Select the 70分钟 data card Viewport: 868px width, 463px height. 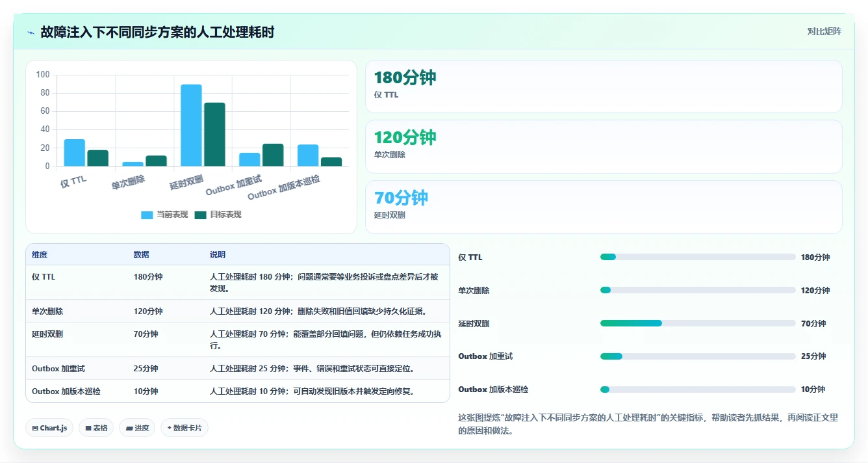(x=604, y=207)
